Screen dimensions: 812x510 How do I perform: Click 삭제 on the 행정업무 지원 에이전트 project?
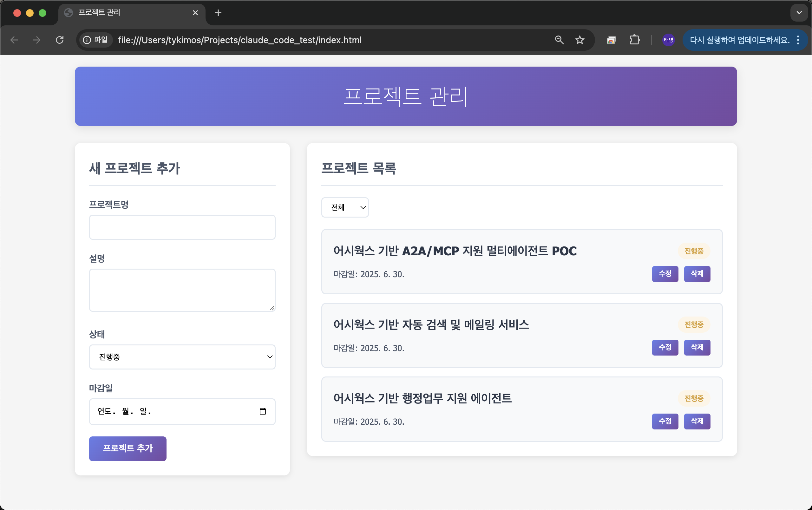pos(697,421)
